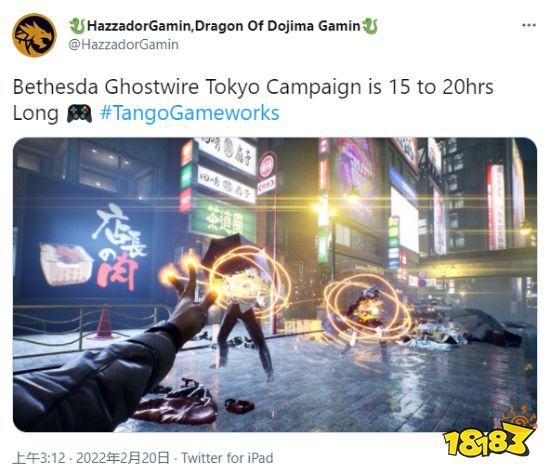Follow the #TangoGameworks hashtag
Screen dimensions: 550x474
190,113
